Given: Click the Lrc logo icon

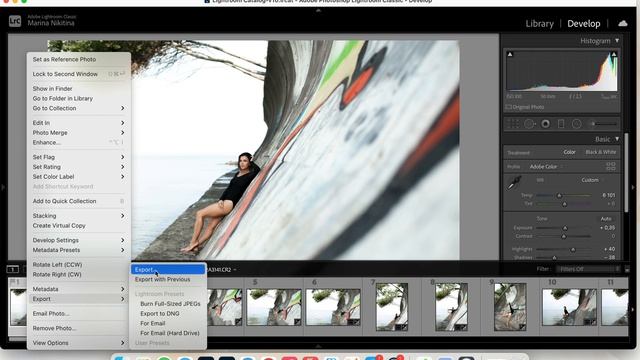Looking at the screenshot, I should click(15, 21).
